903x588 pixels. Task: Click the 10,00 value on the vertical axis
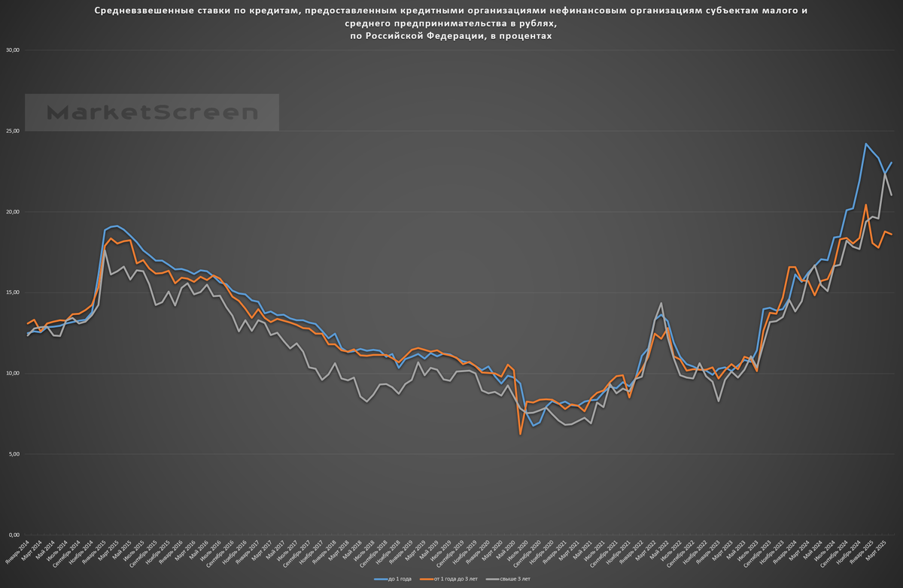tap(13, 374)
